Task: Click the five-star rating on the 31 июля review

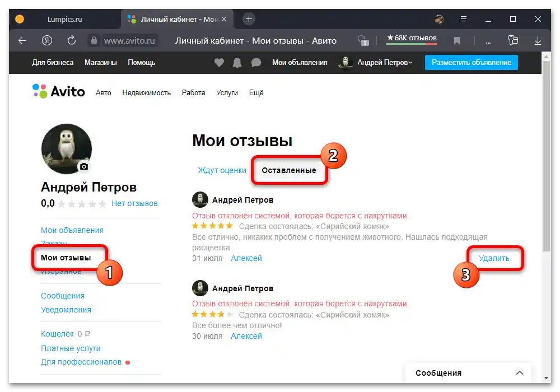Action: tap(212, 226)
